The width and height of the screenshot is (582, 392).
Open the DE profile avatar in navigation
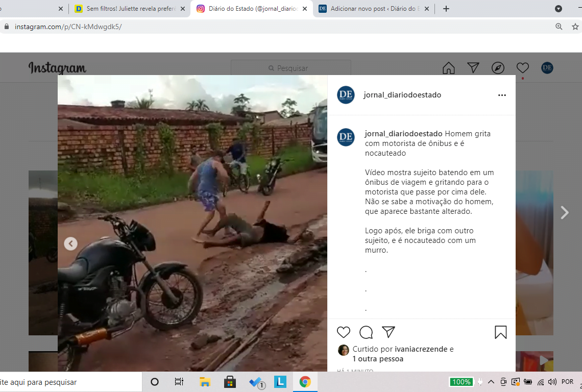pos(547,67)
